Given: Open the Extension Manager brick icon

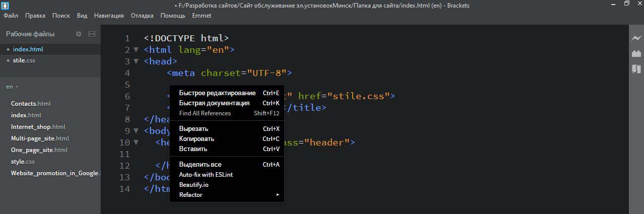Looking at the screenshot, I should 636,53.
